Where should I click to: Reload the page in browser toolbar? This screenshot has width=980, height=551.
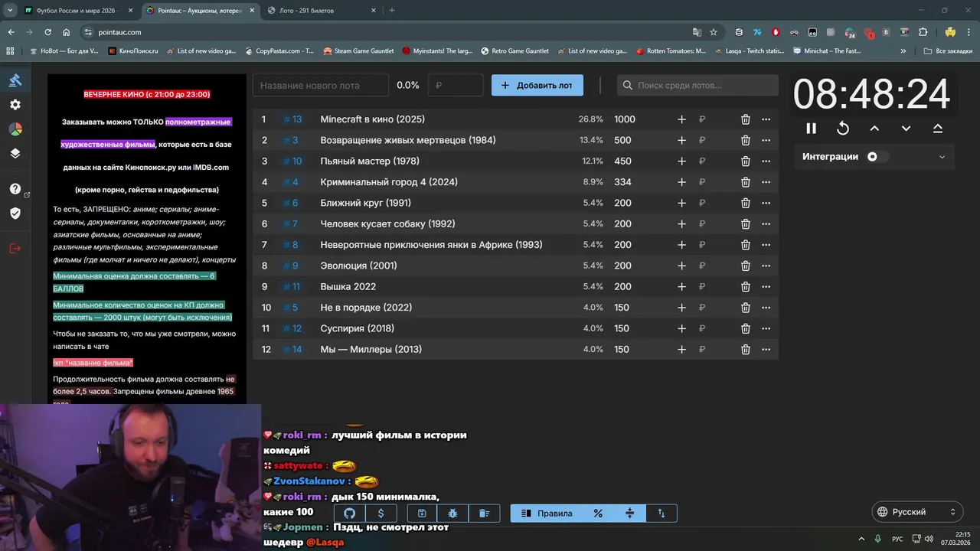point(48,32)
